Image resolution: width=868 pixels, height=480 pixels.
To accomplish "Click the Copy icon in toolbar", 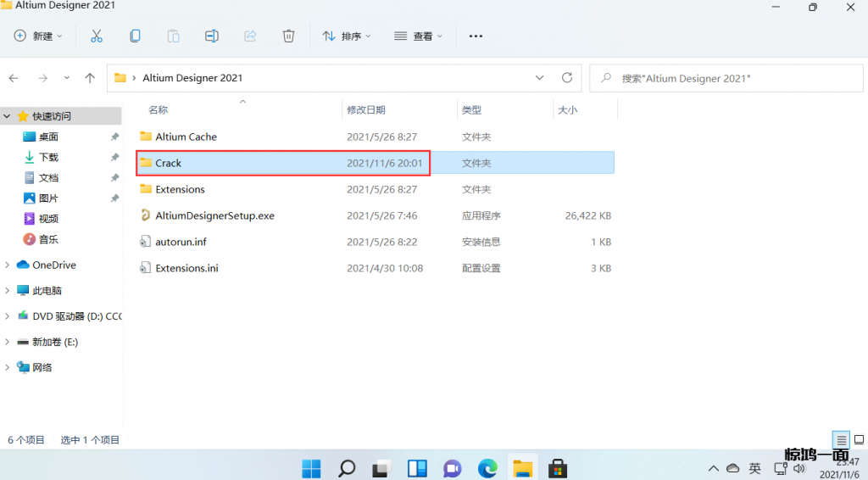I will [135, 36].
